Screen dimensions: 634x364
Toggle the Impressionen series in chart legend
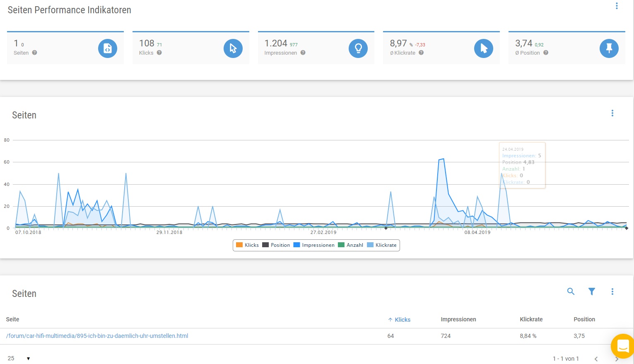pos(313,245)
